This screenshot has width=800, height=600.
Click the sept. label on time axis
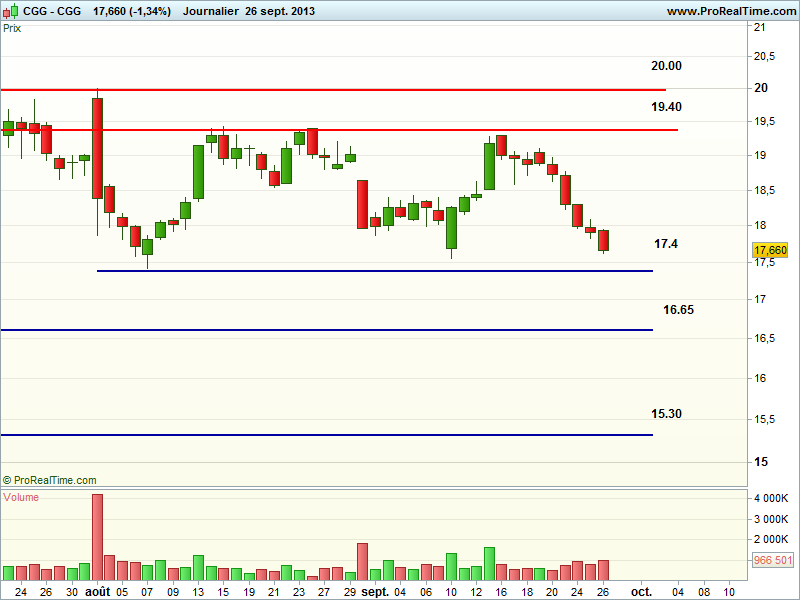click(x=375, y=592)
